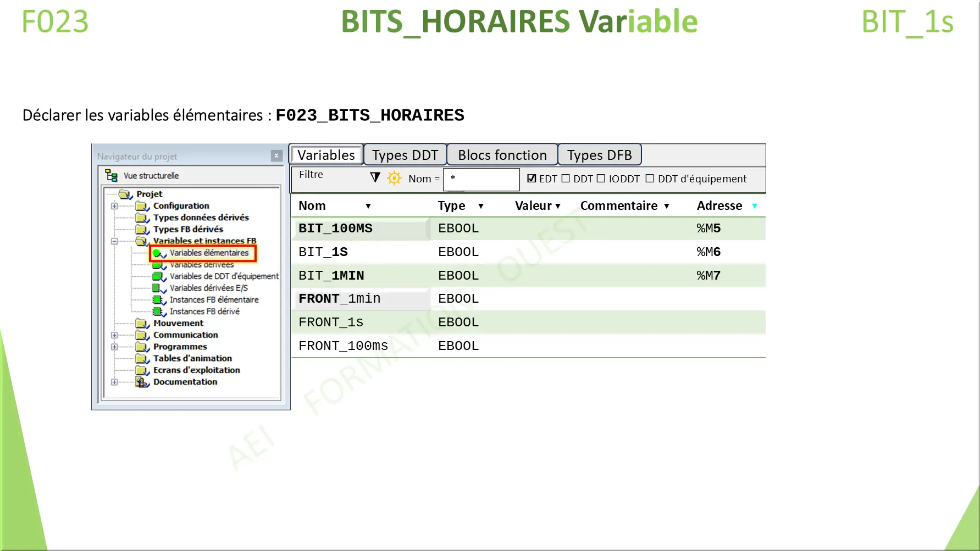Expand the Configuration tree node
980x551 pixels.
[x=114, y=207]
